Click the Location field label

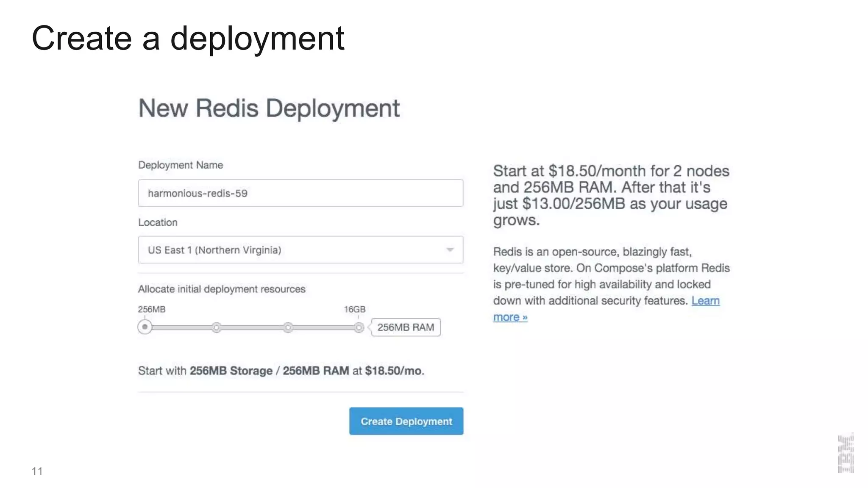click(158, 222)
